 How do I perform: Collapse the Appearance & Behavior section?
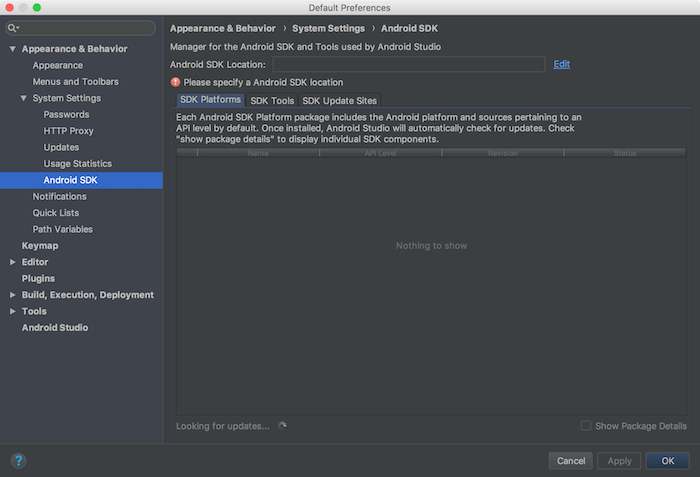pos(12,49)
